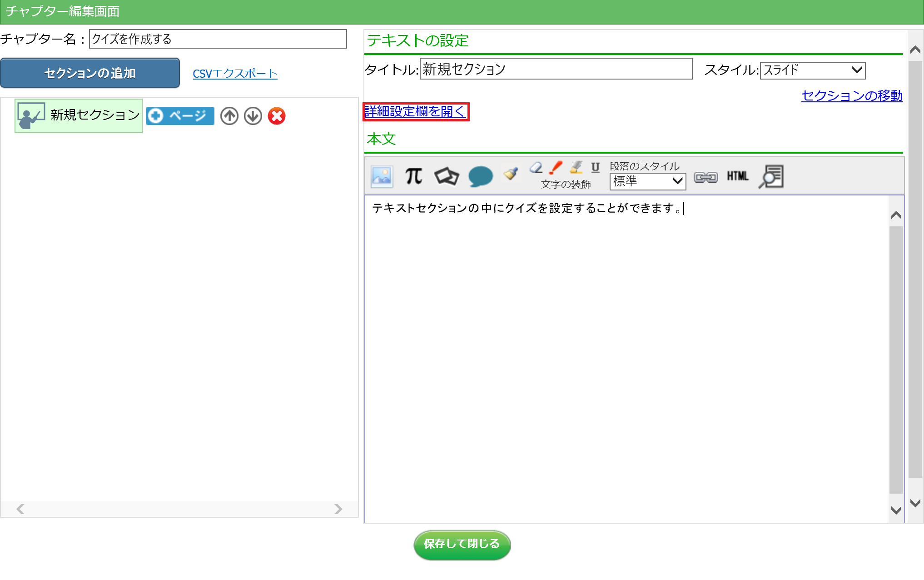Insert hyperlink with chain icon
924x580 pixels.
(x=705, y=177)
